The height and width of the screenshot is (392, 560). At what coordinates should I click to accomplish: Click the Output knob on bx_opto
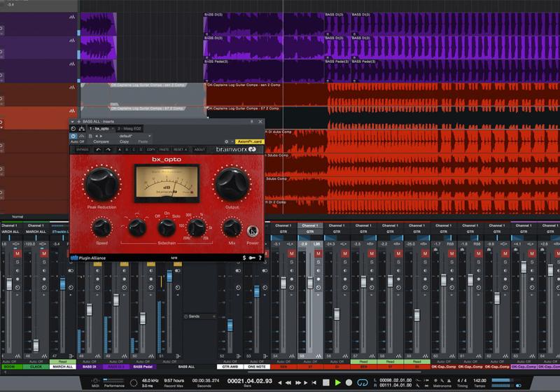(232, 184)
